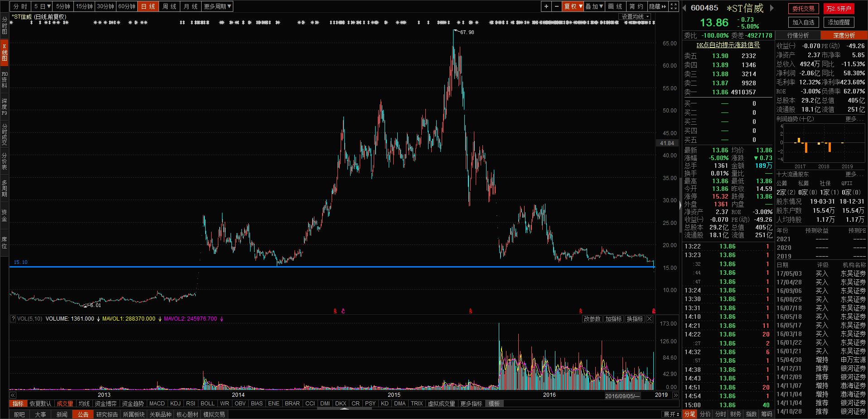Open the 深度分析 tab

click(x=844, y=35)
